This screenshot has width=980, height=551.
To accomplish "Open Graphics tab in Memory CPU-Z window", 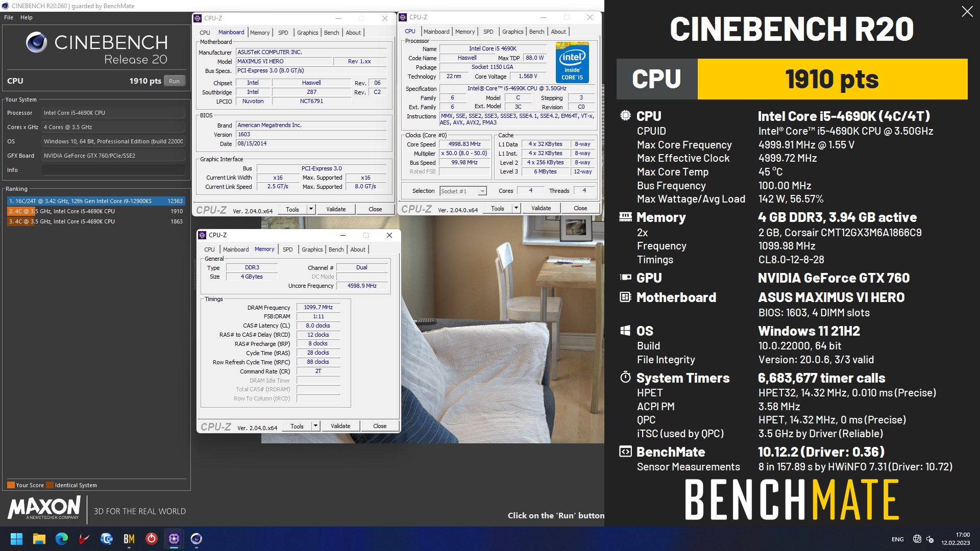I will point(312,249).
